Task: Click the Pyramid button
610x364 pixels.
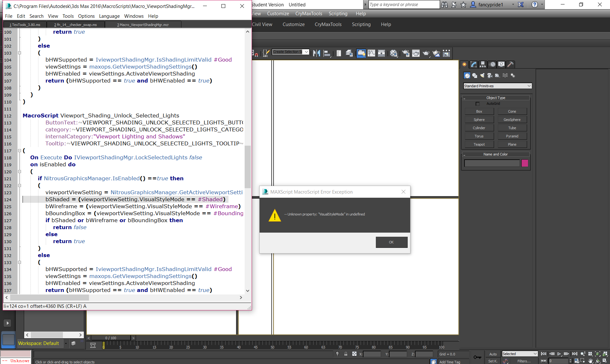Action: click(512, 136)
